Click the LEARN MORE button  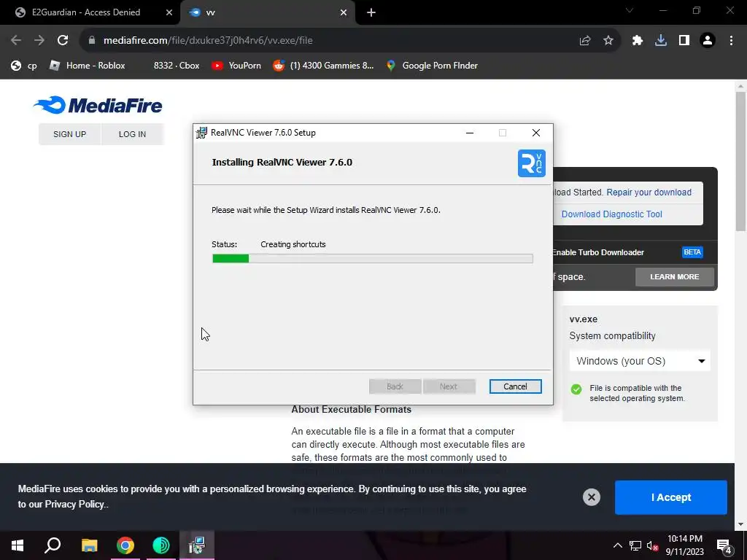675,276
